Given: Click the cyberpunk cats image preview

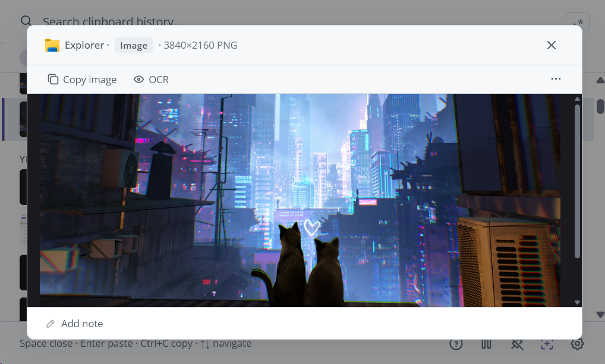Looking at the screenshot, I should click(300, 200).
